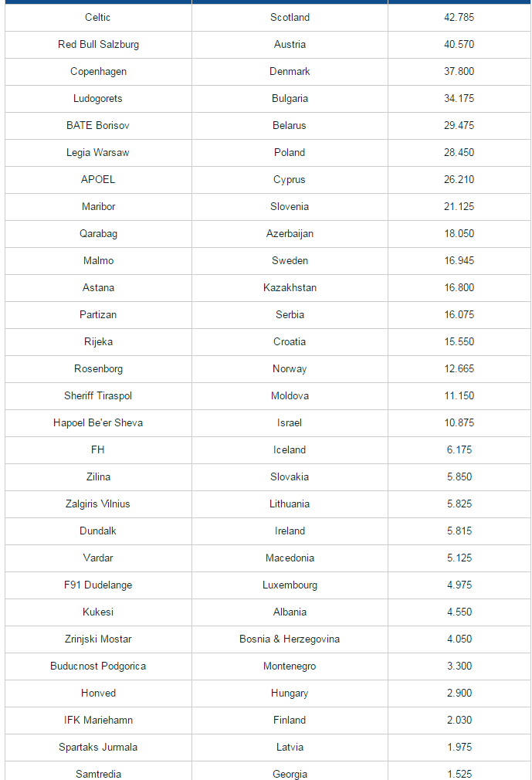This screenshot has width=532, height=780.
Task: Select the Red Bull Salzburg cell
Action: (x=98, y=44)
